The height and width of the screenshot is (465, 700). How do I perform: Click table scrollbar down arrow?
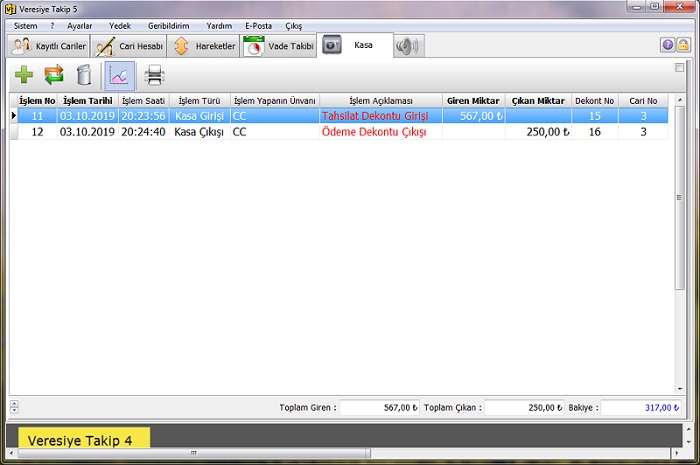point(679,389)
